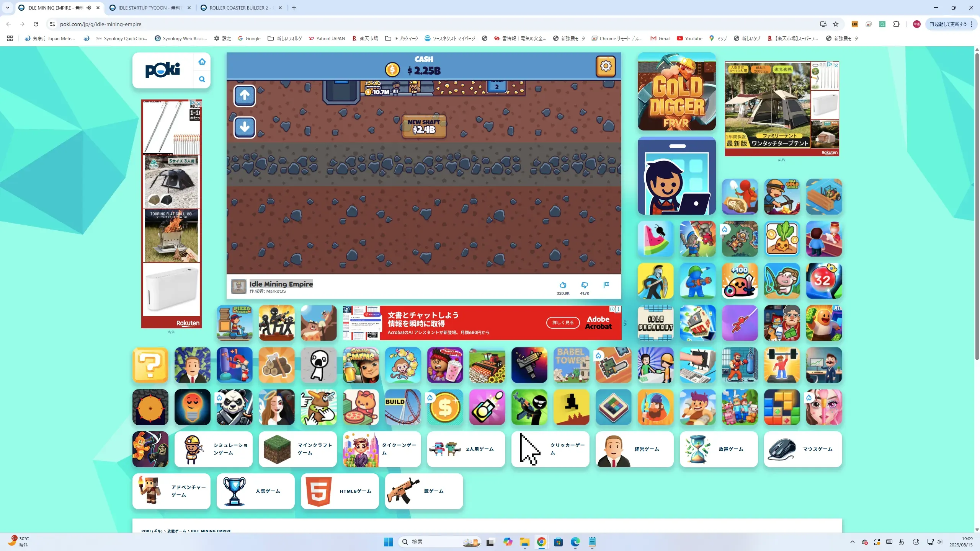The width and height of the screenshot is (980, 551).
Task: Buy New Shaft for $2.4B
Action: tap(424, 126)
